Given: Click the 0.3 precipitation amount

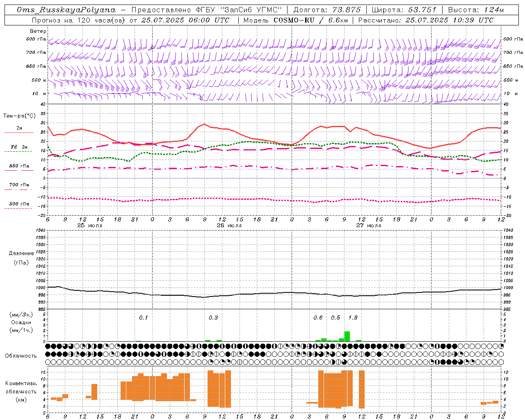Looking at the screenshot, I should click(x=213, y=318).
